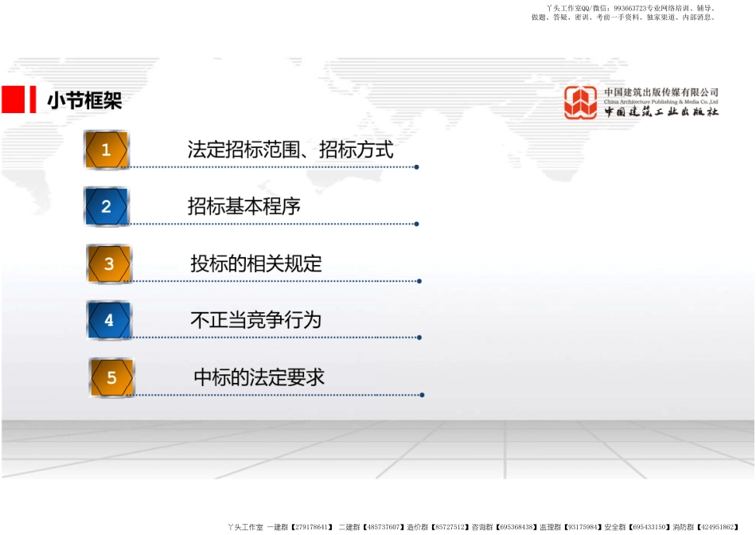
Task: Select the blue hexagon numbered 4
Action: pyautogui.click(x=109, y=321)
